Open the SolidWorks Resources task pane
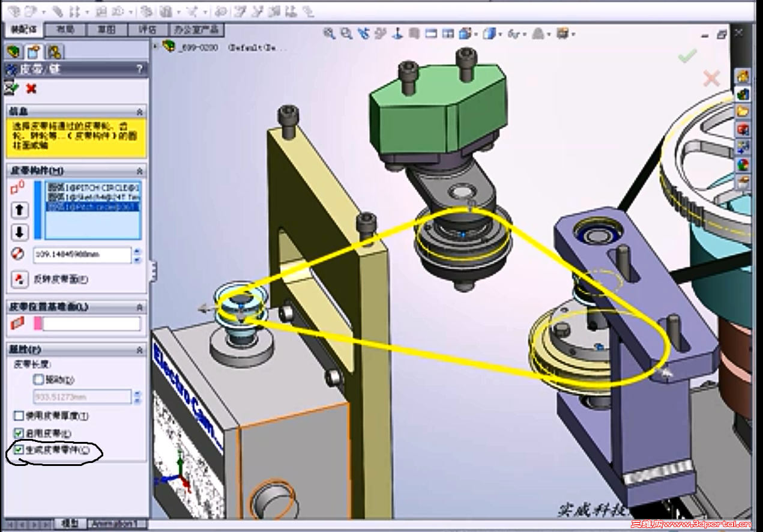Viewport: 763px width, 532px height. tap(743, 76)
